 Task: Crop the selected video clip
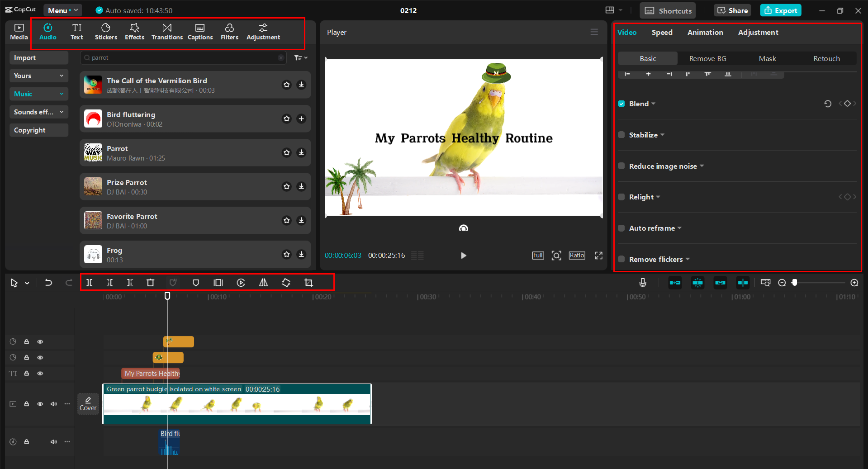(308, 282)
